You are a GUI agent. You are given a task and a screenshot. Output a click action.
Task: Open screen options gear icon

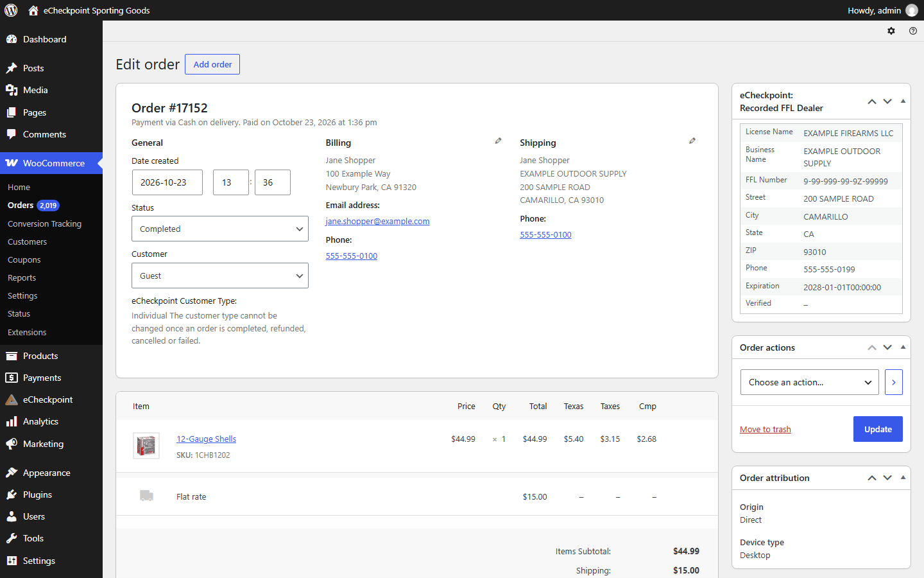tap(891, 31)
